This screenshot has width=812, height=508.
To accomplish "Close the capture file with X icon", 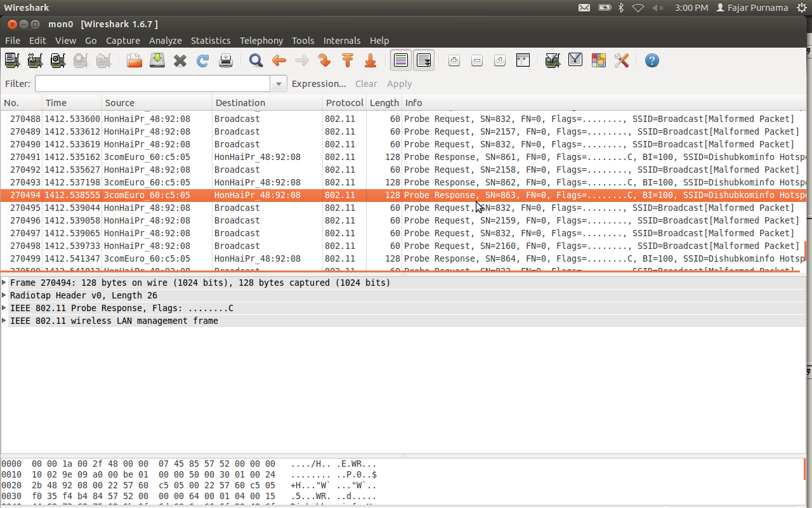I will (180, 60).
